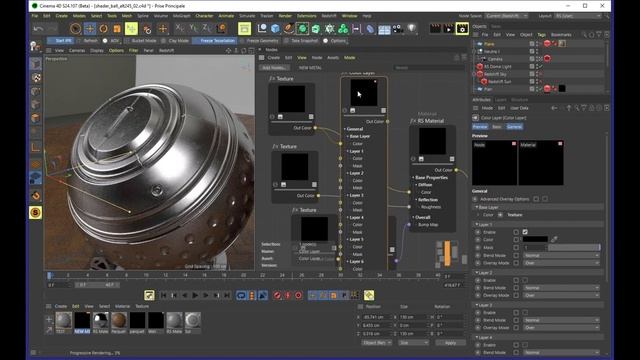Open Layer 2 Blend Mode dropdown
Image resolution: width=640 pixels, height=360 pixels.
[x=561, y=288]
